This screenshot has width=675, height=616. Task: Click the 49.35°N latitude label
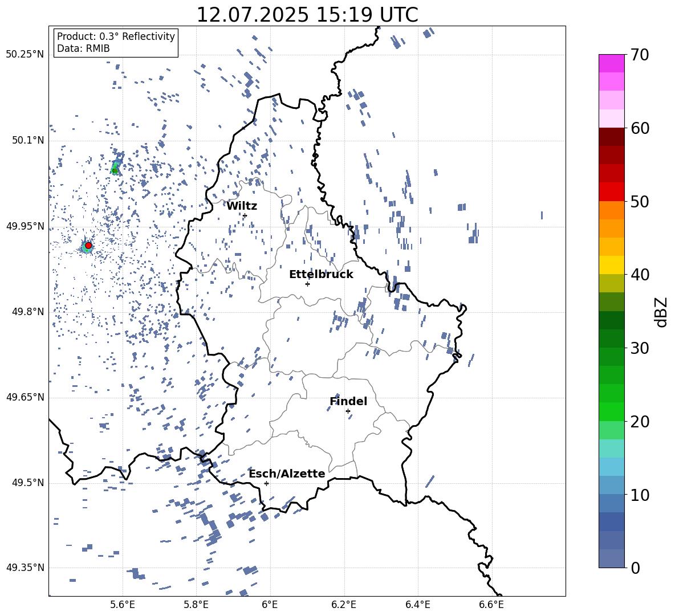click(x=25, y=568)
